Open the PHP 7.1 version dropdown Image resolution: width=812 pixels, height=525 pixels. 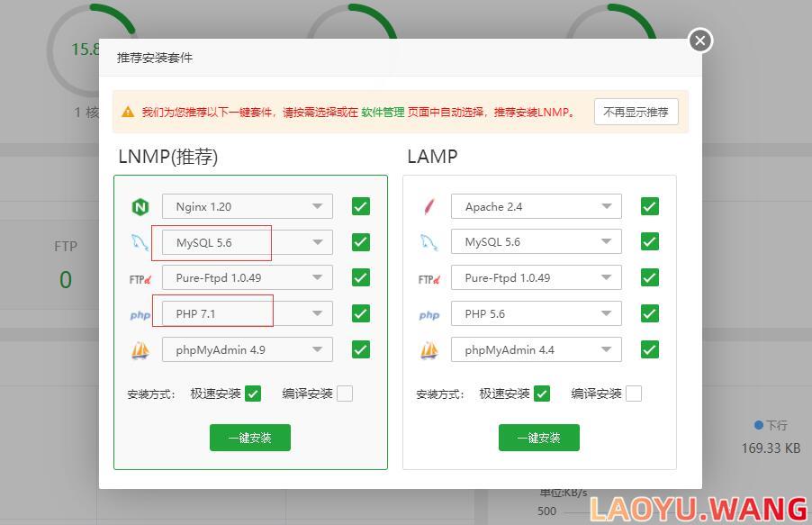click(248, 313)
